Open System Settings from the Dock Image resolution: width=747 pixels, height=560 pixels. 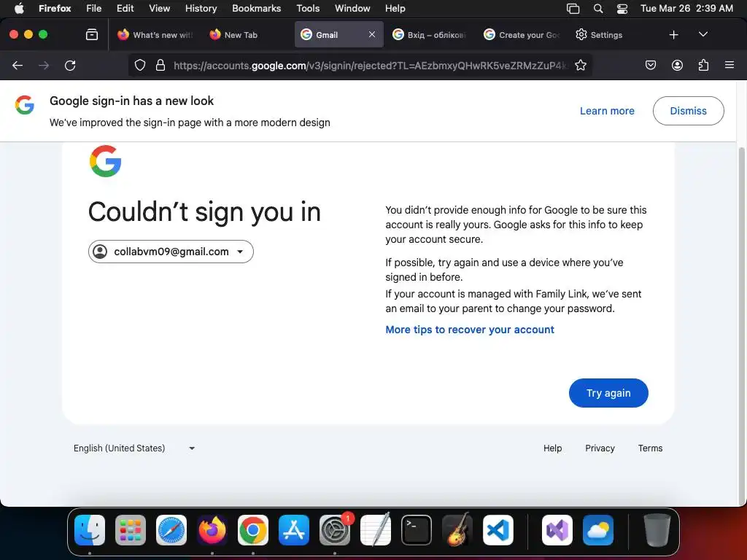[334, 530]
